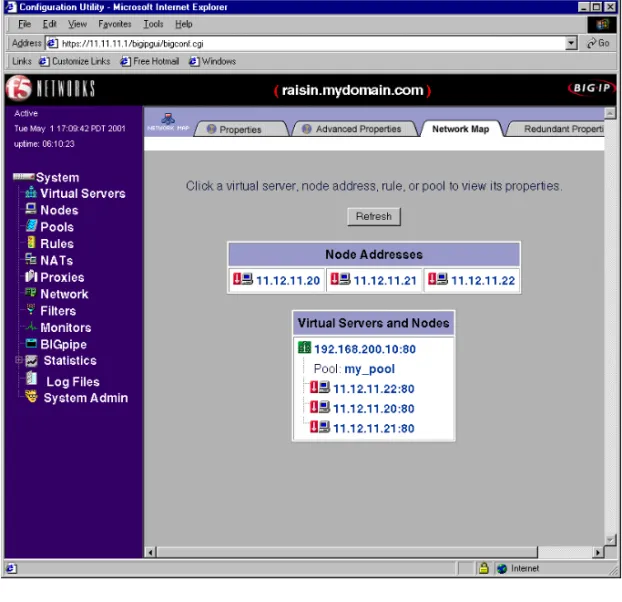Screen dimensions: 622x602
Task: Click node status icon beside 11.12.11.21
Action: [x=340, y=279]
